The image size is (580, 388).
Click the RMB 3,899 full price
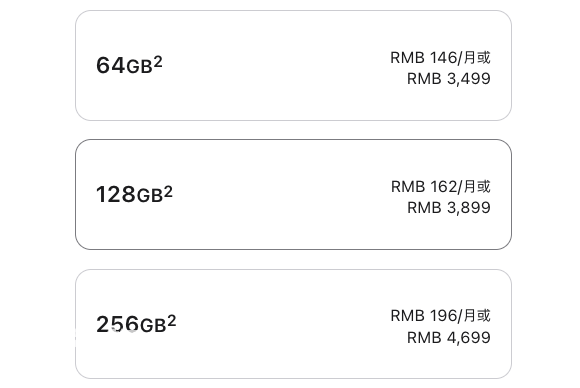coord(449,208)
